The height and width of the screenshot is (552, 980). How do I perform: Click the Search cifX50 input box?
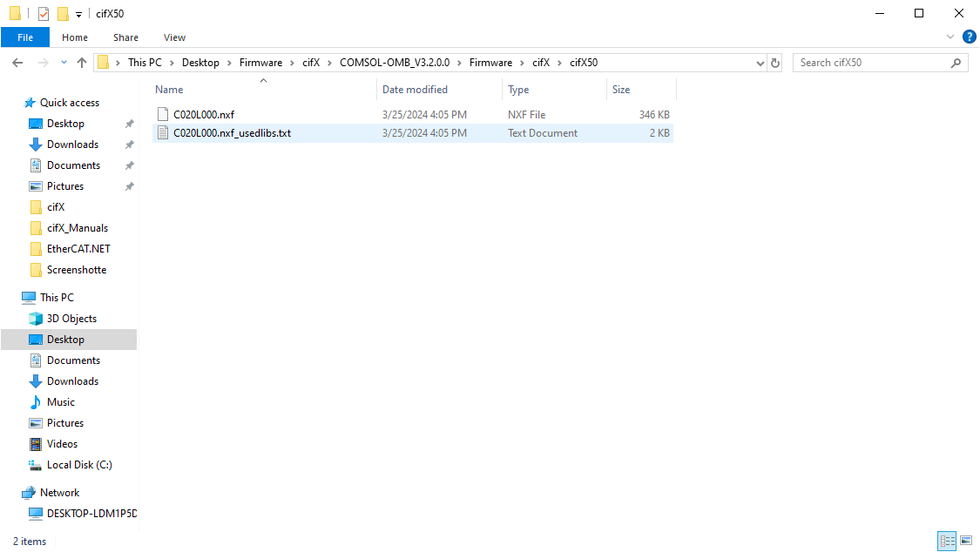click(x=871, y=63)
